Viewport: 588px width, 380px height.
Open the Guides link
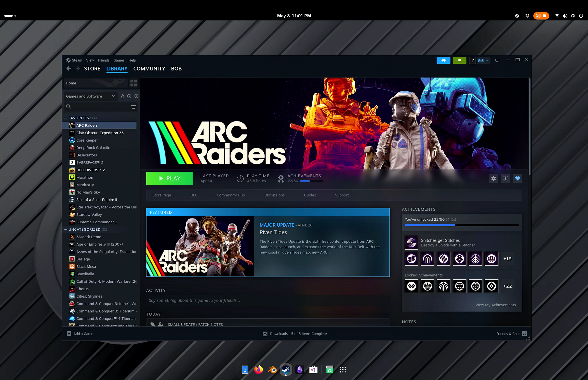tap(310, 195)
